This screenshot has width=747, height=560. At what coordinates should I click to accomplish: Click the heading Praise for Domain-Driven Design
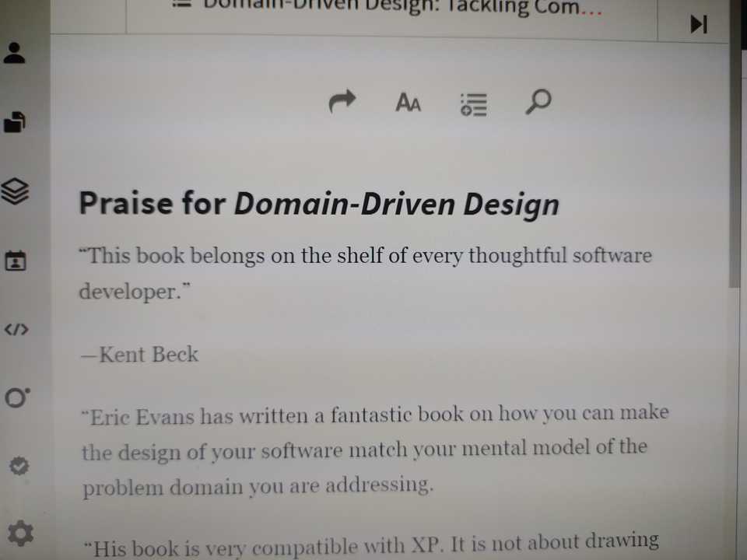coord(319,204)
